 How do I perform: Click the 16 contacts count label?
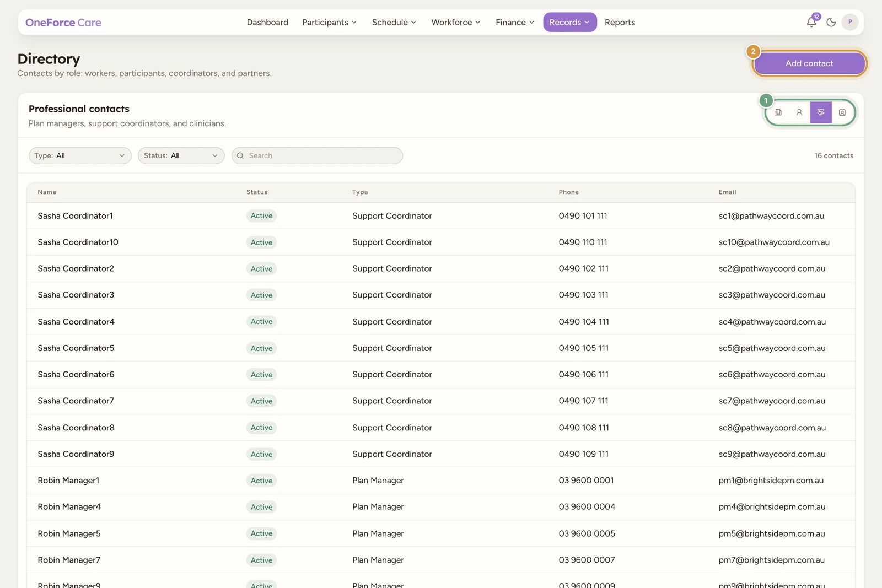pos(833,156)
